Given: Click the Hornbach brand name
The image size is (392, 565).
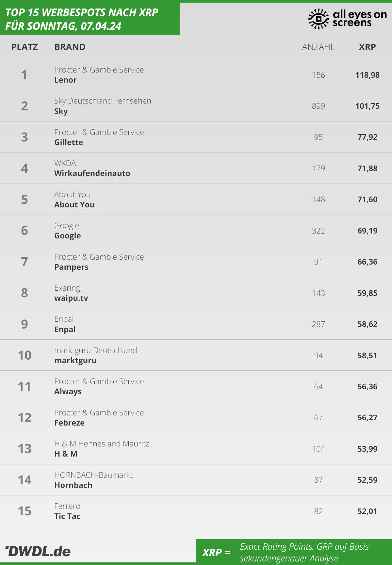Looking at the screenshot, I should tap(73, 485).
